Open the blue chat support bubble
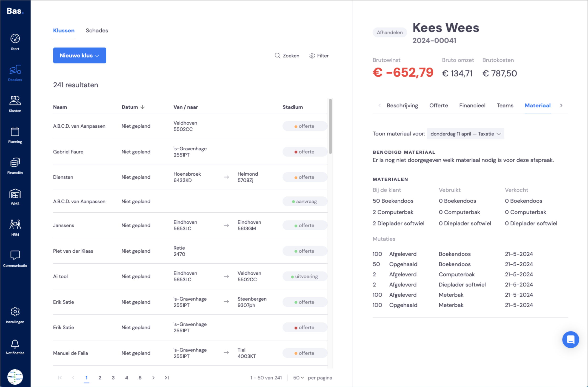Image resolution: width=588 pixels, height=387 pixels. point(570,340)
